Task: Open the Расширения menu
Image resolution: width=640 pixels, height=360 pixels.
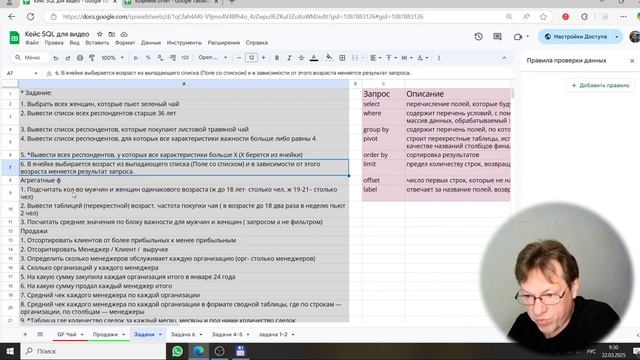Action: click(224, 43)
